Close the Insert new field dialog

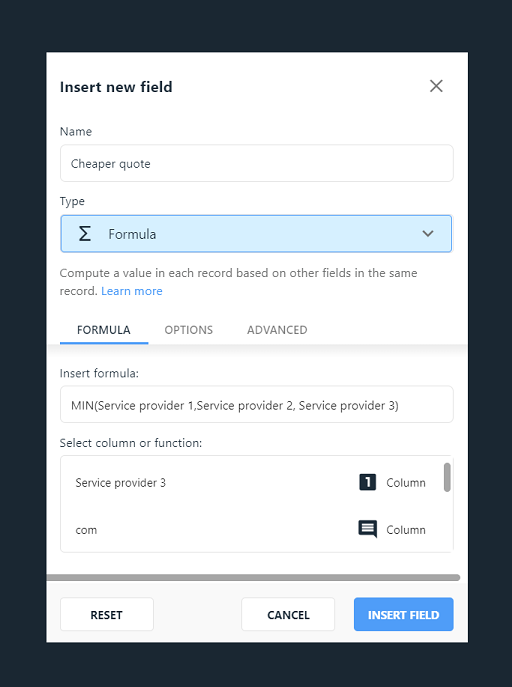(x=436, y=86)
